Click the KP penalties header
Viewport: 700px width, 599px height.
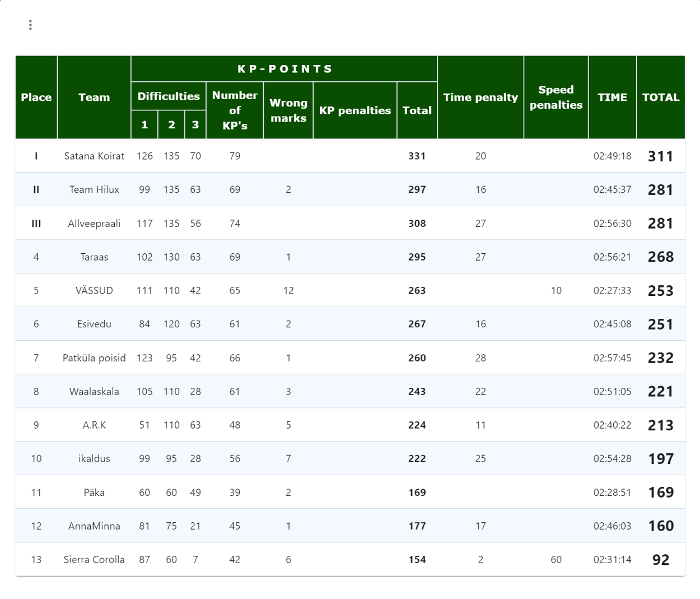355,110
